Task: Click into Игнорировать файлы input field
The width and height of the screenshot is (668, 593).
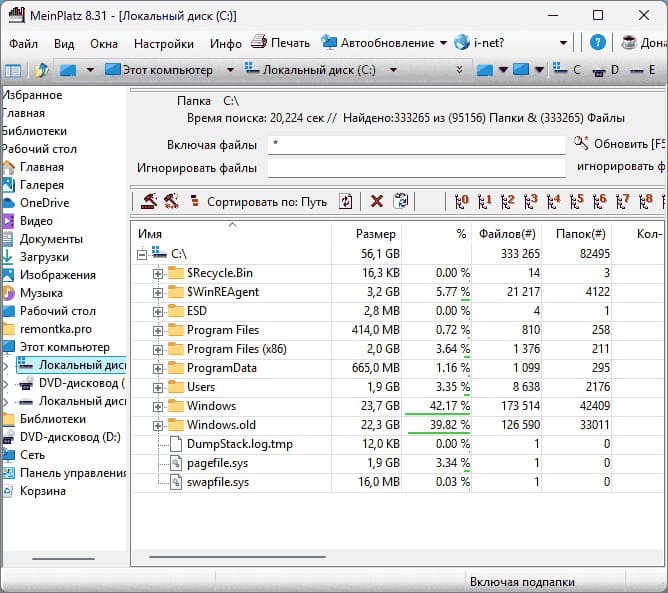Action: point(416,168)
